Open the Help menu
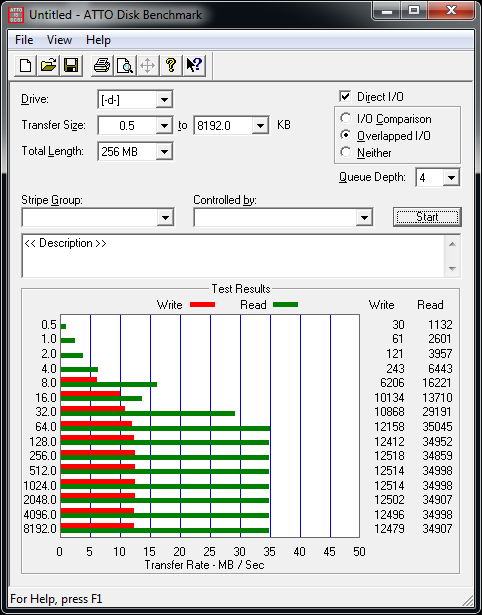 click(98, 40)
